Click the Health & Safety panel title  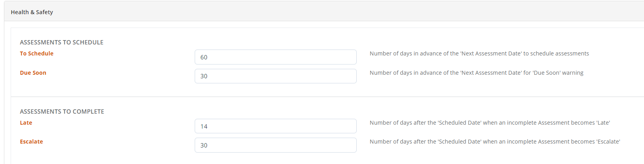pos(32,12)
